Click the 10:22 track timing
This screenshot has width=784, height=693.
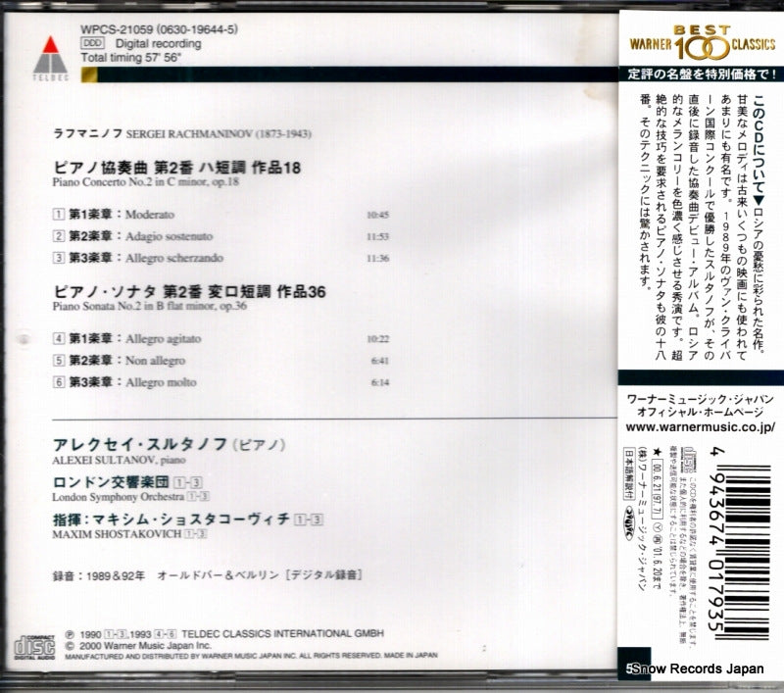378,339
